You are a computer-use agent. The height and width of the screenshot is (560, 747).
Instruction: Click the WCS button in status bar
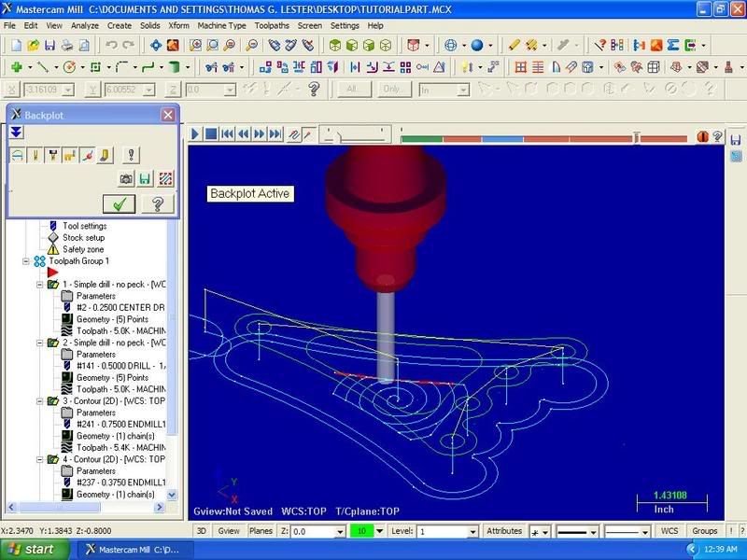[x=669, y=531]
